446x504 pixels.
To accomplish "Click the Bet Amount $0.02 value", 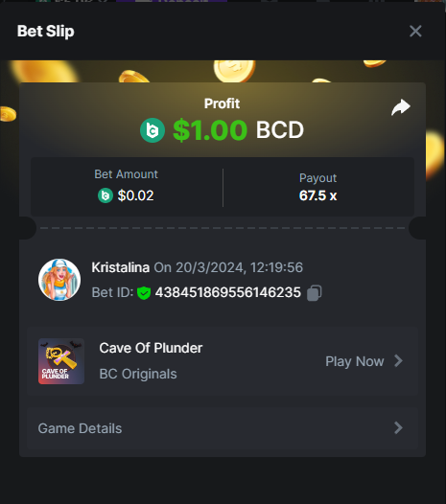I will point(135,195).
